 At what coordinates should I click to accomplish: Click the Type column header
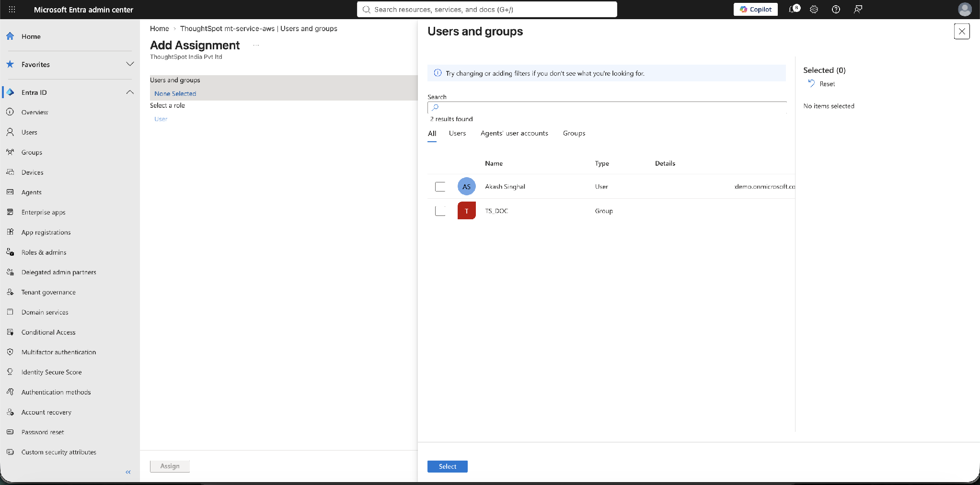[602, 163]
